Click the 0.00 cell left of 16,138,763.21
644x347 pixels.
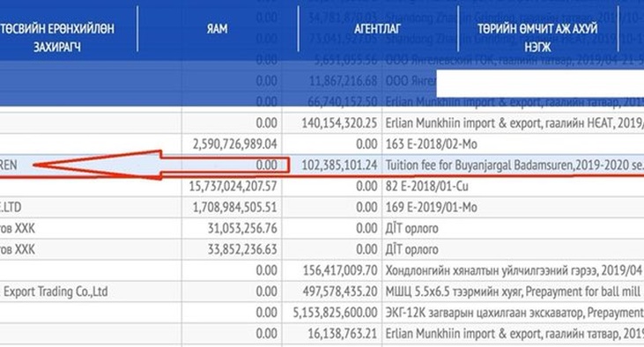click(267, 334)
